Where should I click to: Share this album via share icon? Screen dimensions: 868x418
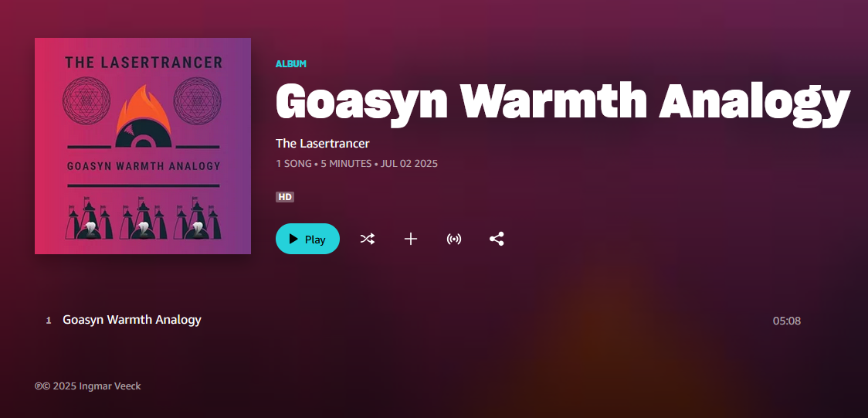(x=497, y=240)
